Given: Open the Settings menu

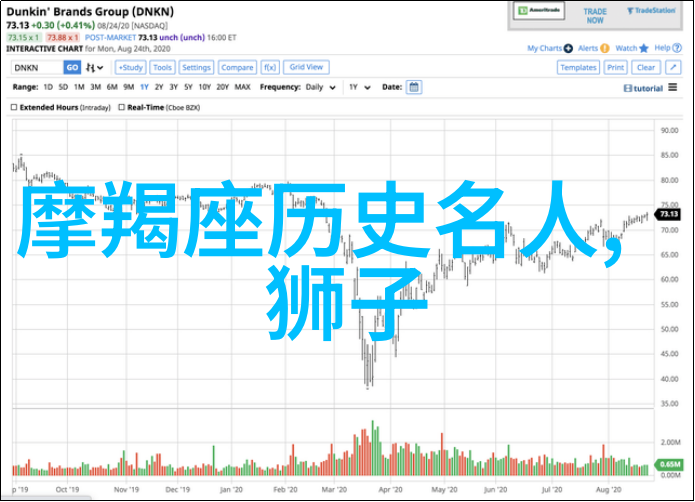Looking at the screenshot, I should 196,67.
